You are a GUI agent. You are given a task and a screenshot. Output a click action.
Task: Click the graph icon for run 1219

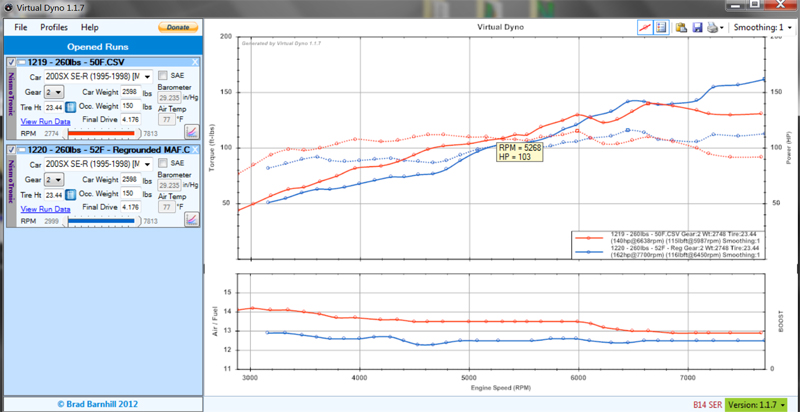click(190, 132)
